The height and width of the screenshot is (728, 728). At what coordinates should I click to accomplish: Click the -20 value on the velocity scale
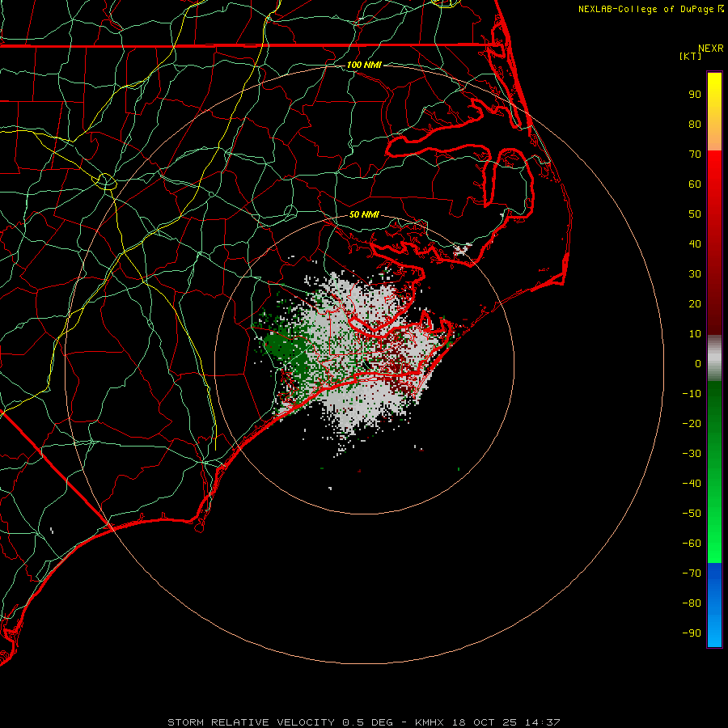[x=692, y=424]
